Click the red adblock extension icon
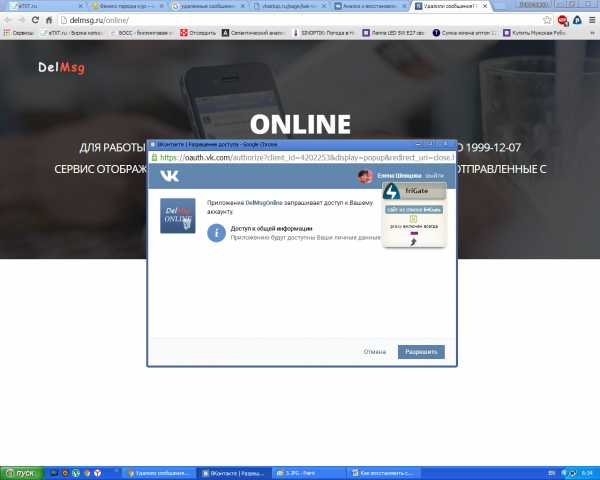The width and height of the screenshot is (600, 480). [x=562, y=20]
